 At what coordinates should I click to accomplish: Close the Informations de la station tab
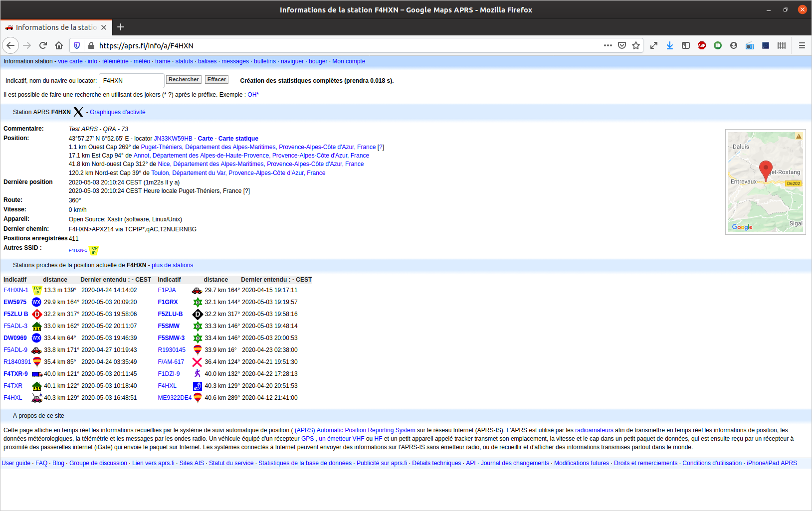104,27
